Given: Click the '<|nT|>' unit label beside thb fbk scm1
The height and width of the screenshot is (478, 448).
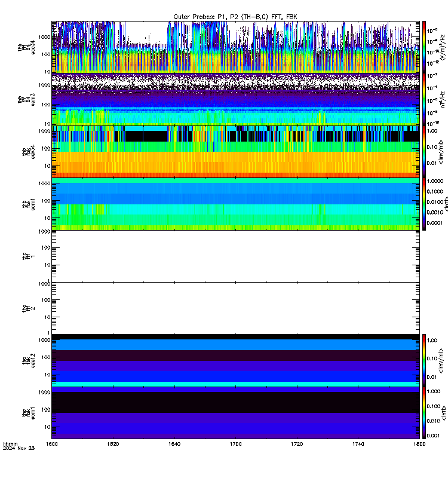Looking at the screenshot, I should [x=446, y=204].
